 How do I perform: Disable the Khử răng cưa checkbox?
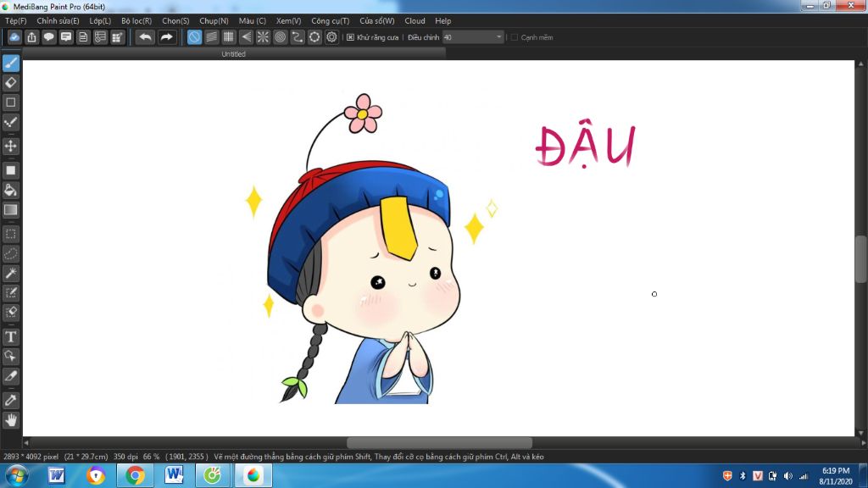pyautogui.click(x=350, y=37)
